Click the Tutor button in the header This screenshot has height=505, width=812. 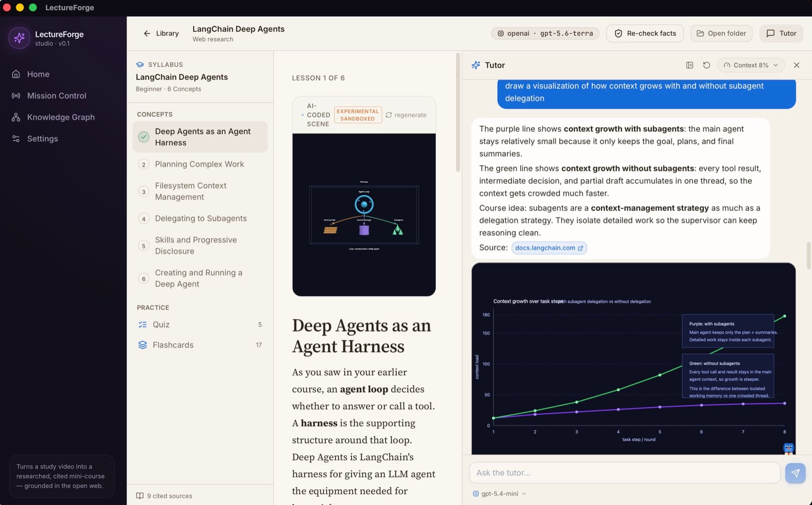(781, 33)
